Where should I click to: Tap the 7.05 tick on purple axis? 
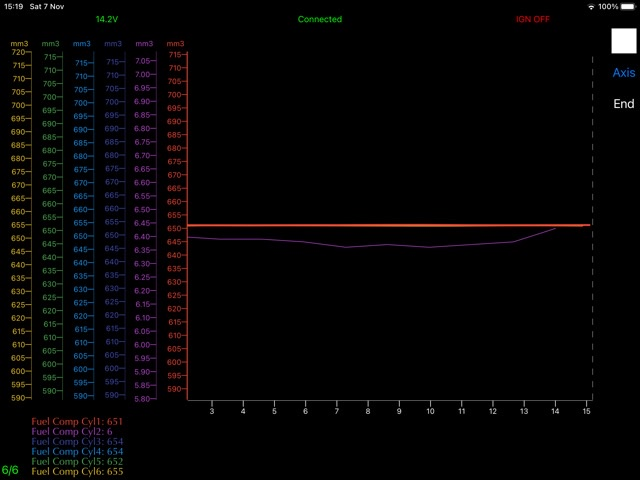pos(143,61)
